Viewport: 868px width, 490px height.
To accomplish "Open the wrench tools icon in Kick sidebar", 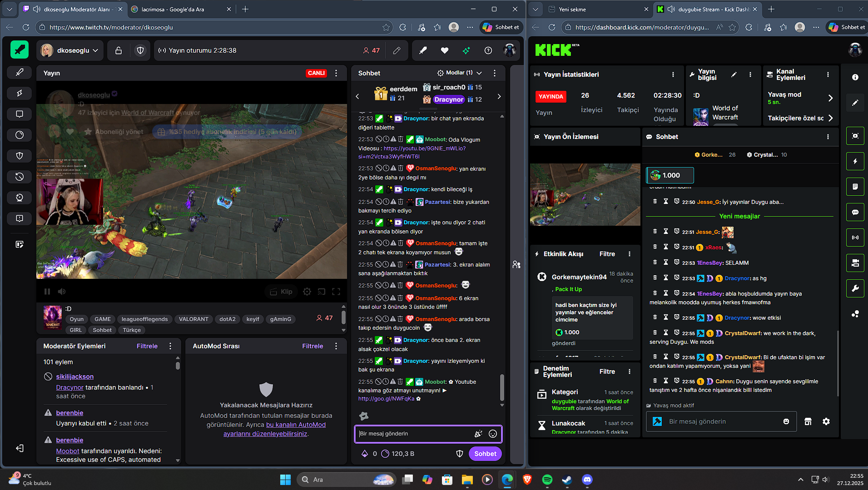I will pyautogui.click(x=855, y=288).
